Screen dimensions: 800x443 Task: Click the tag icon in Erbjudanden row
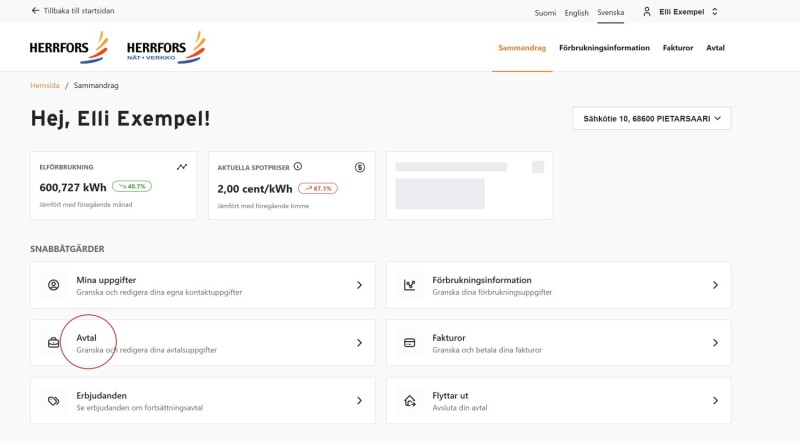tap(54, 401)
